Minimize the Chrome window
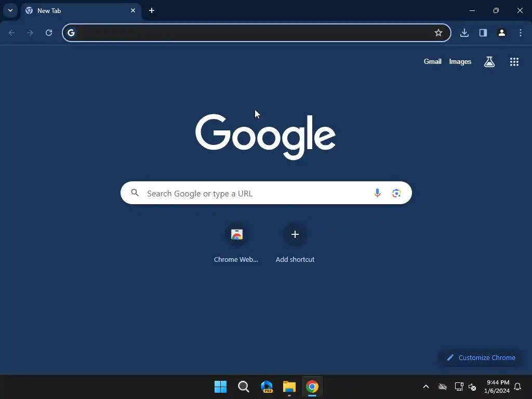 472,10
